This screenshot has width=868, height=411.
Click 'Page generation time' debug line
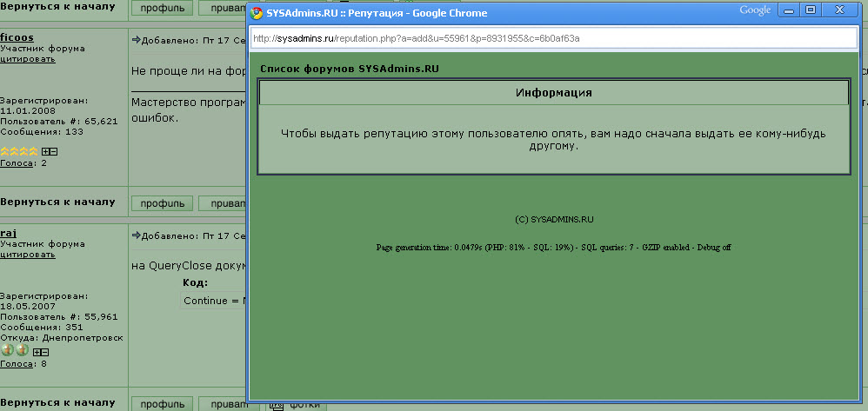pyautogui.click(x=553, y=248)
